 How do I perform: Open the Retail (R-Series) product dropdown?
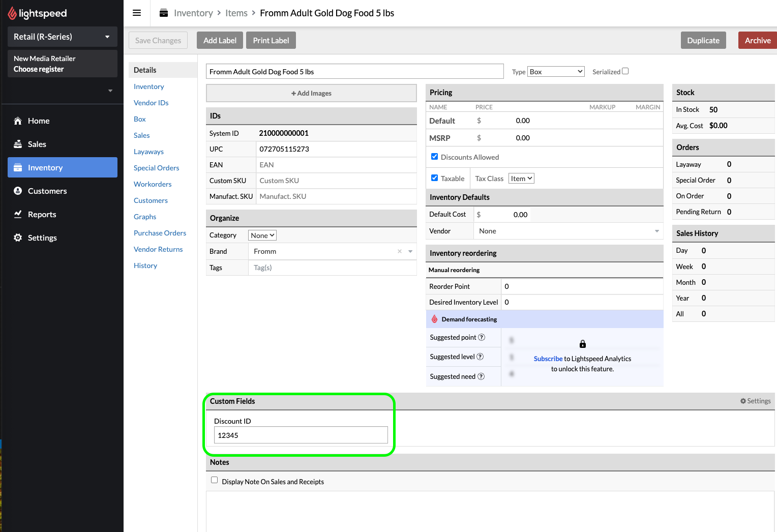[63, 37]
